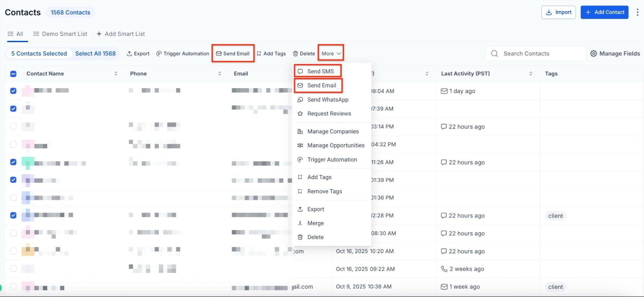Viewport: 644px width, 297px height.
Task: Sort by Last Activity column arrows
Action: coord(531,74)
